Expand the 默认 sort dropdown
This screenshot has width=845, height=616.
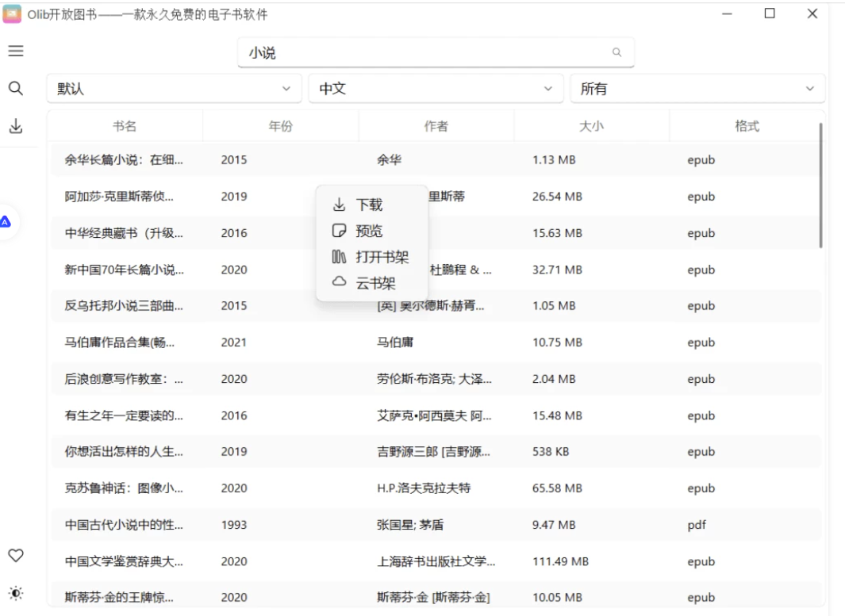tap(174, 89)
